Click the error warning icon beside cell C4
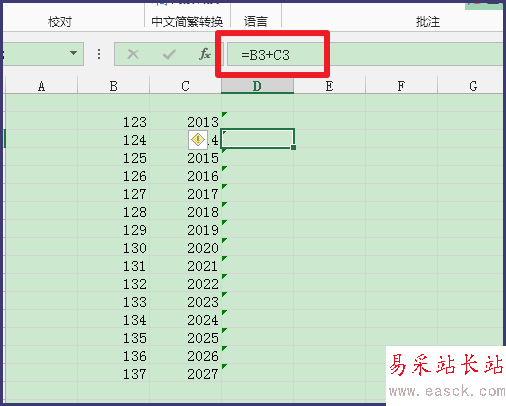 (x=198, y=139)
